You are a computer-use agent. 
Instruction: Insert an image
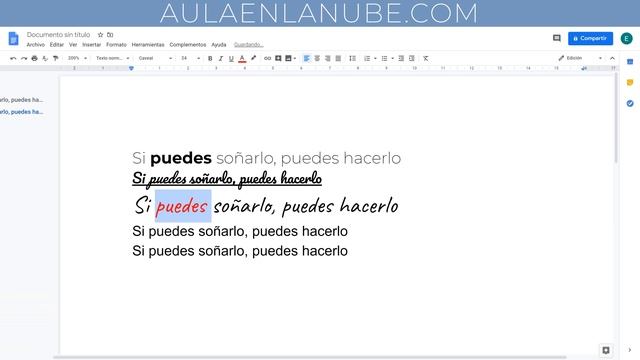289,58
